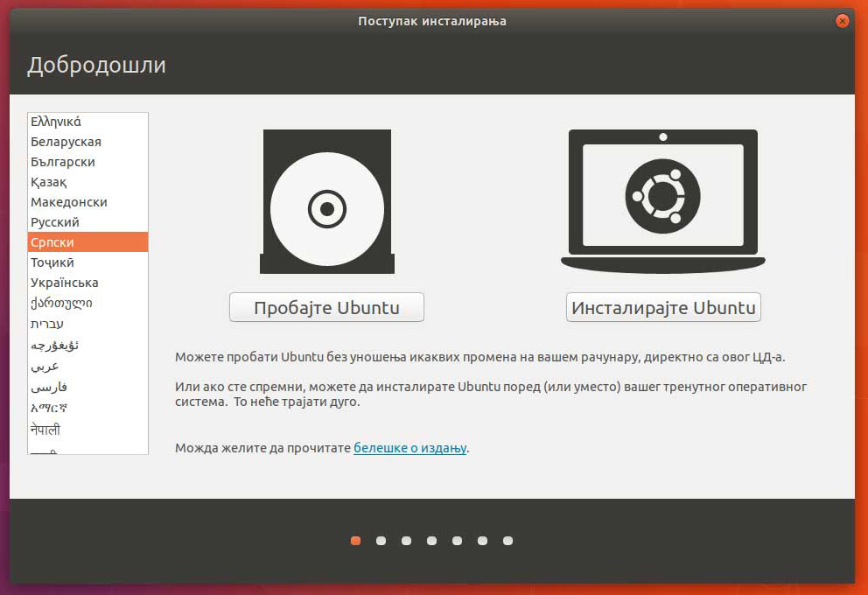Viewport: 868px width, 595px height.
Task: Select Русский in the language list
Action: (88, 222)
